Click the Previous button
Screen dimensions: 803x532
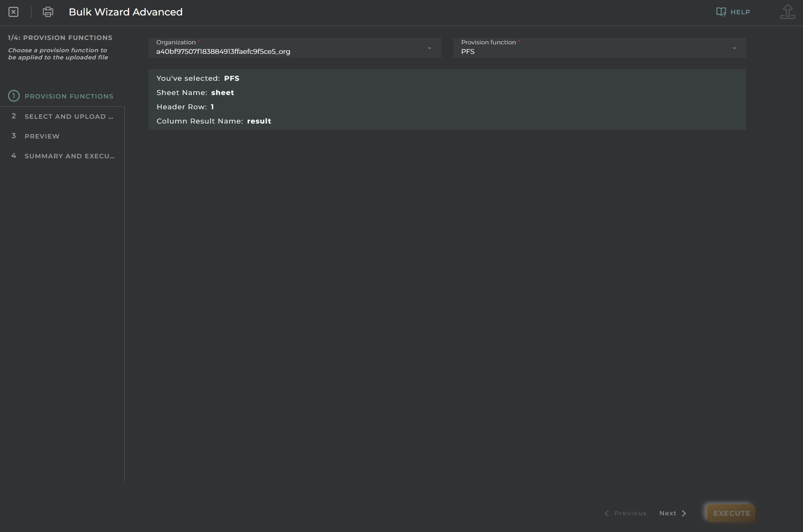coord(625,513)
